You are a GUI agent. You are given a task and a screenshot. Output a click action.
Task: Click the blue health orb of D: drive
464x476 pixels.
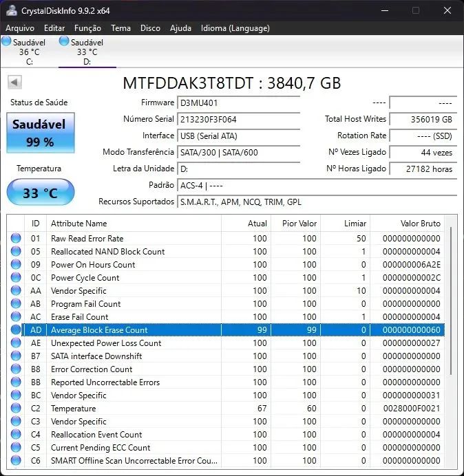(x=64, y=41)
